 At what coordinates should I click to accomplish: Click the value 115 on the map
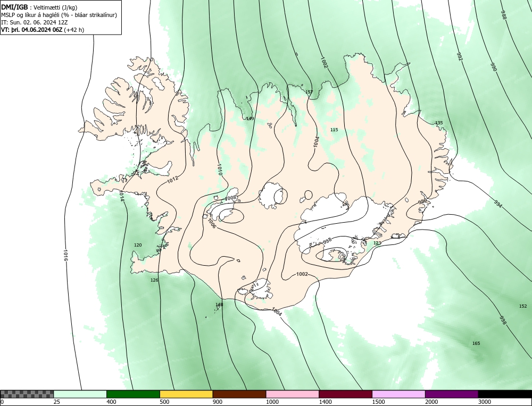(x=334, y=130)
